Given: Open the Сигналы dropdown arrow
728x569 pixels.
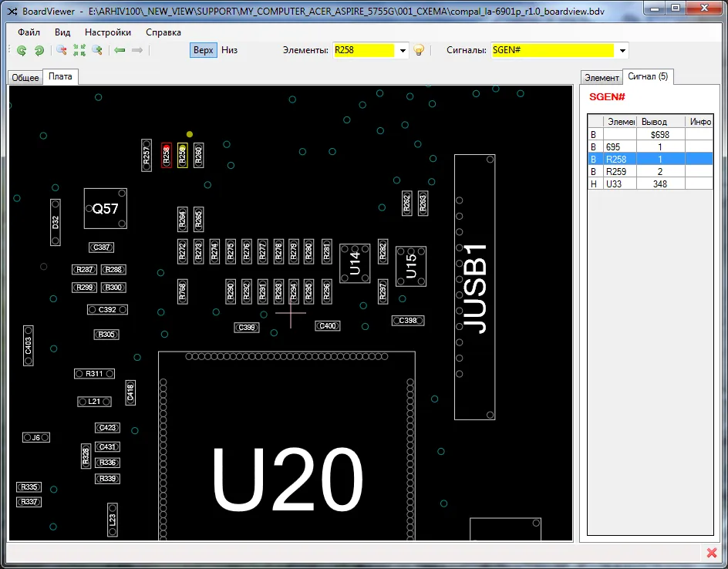Looking at the screenshot, I should coord(622,51).
